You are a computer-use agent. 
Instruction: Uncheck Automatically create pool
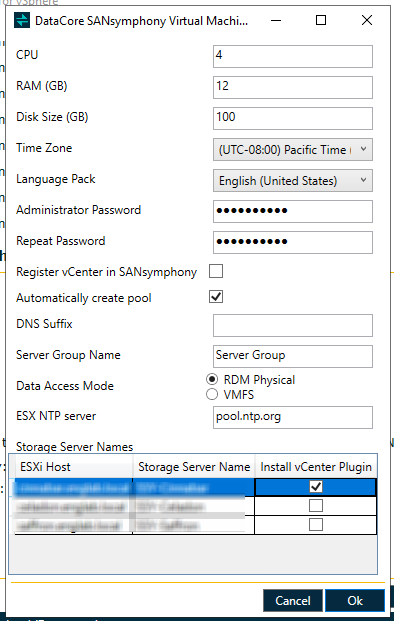click(x=216, y=297)
